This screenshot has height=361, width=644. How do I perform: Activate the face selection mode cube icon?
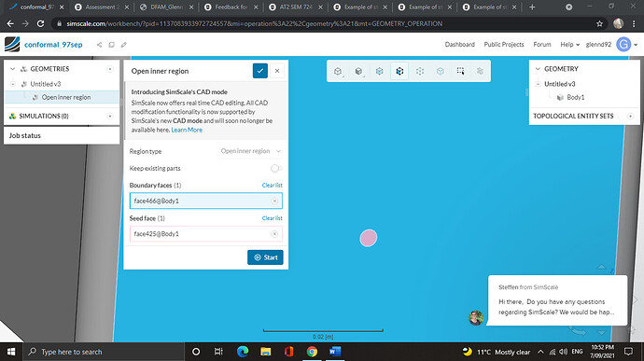(399, 71)
